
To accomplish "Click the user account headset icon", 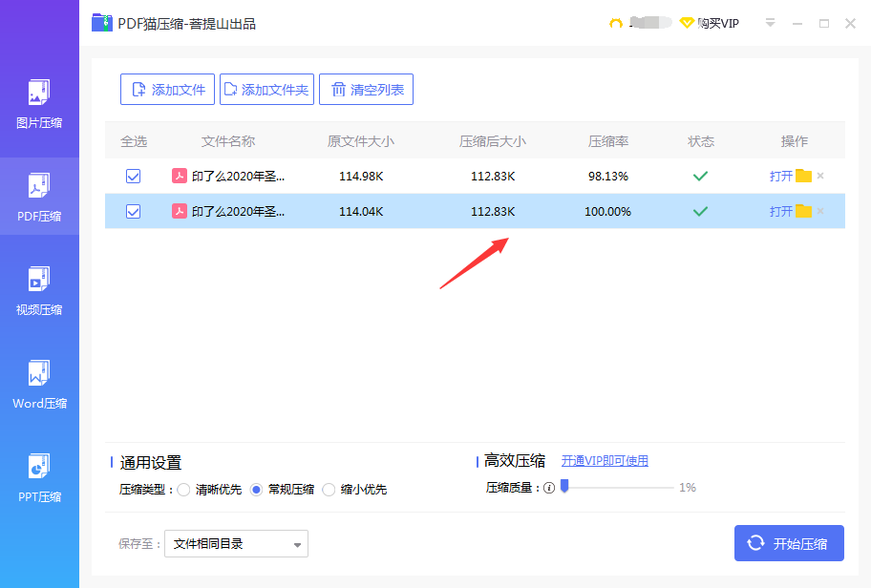I will (x=615, y=23).
